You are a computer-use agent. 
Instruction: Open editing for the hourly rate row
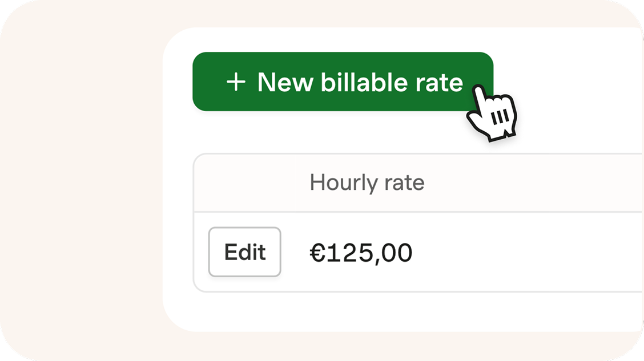[244, 252]
